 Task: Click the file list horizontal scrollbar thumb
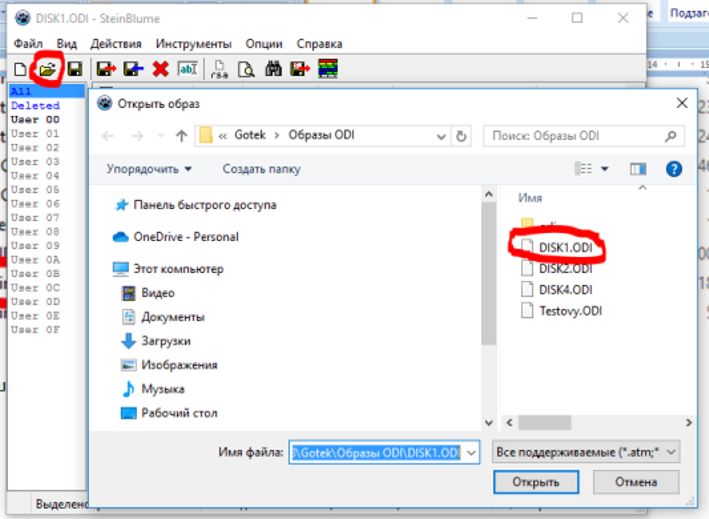[x=544, y=423]
